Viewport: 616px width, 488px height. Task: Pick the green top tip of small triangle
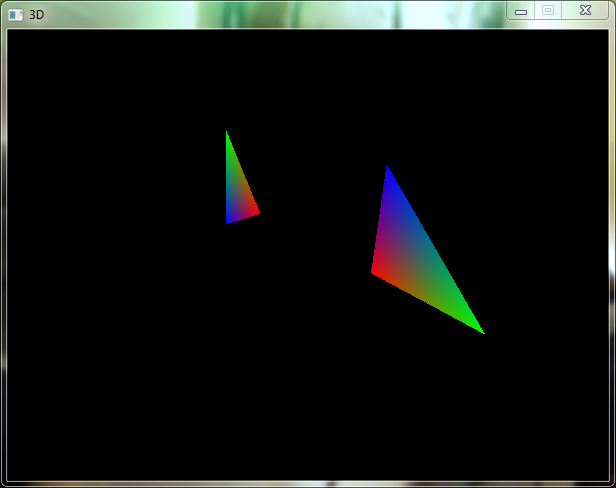point(227,135)
